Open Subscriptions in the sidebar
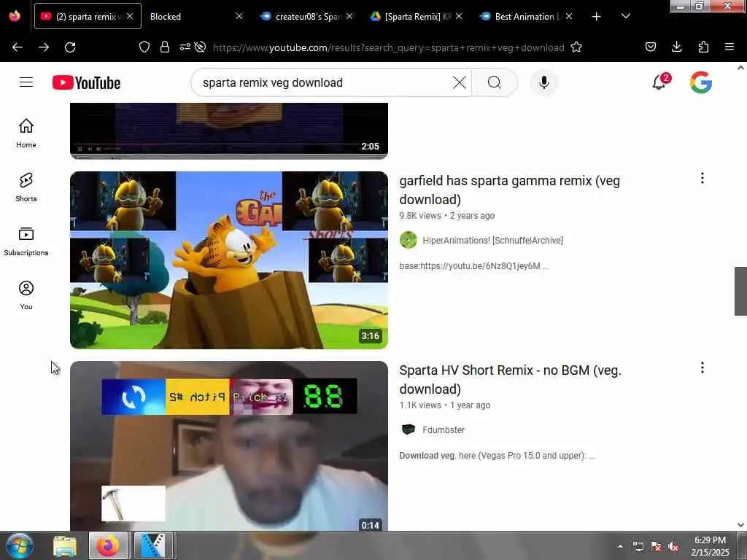This screenshot has width=747, height=560. tap(26, 241)
